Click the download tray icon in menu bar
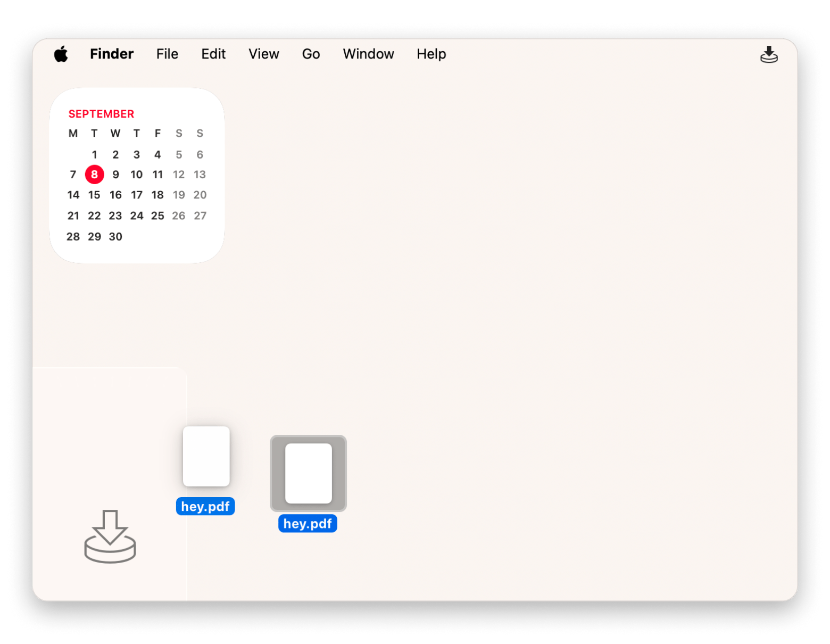This screenshot has width=830, height=644. click(769, 54)
